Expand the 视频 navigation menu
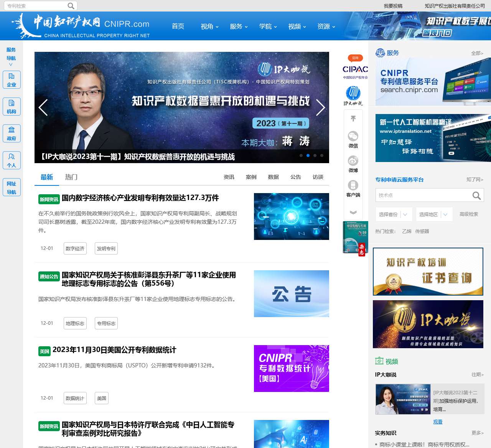 297,26
